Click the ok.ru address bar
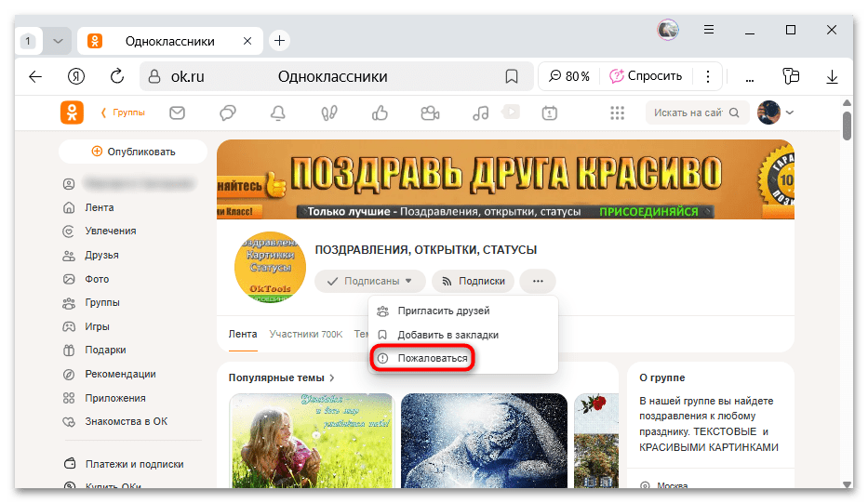Screen dimensions: 868x503 [x=337, y=76]
